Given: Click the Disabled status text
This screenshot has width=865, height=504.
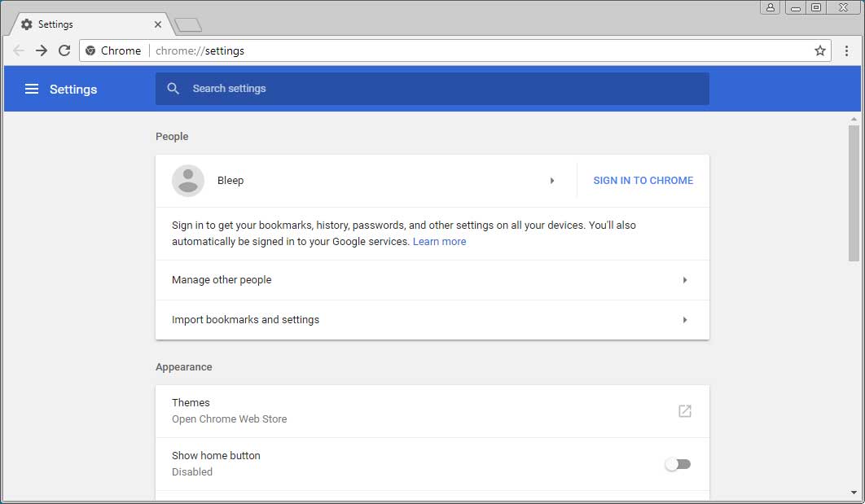Looking at the screenshot, I should click(192, 472).
